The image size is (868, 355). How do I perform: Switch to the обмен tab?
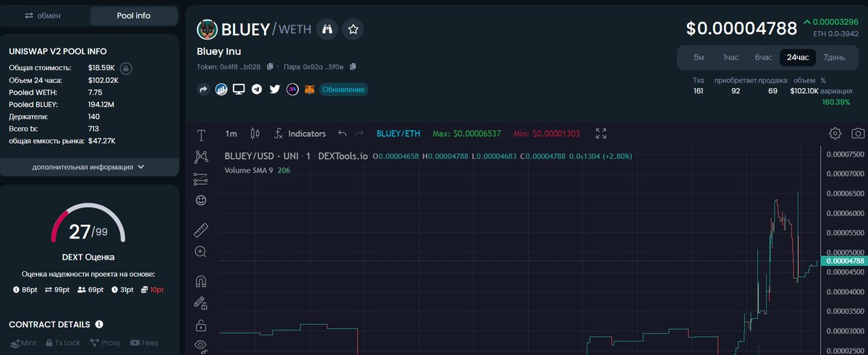[43, 15]
